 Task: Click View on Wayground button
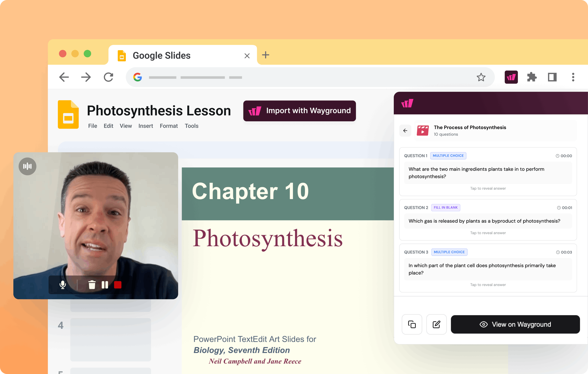[x=515, y=324]
